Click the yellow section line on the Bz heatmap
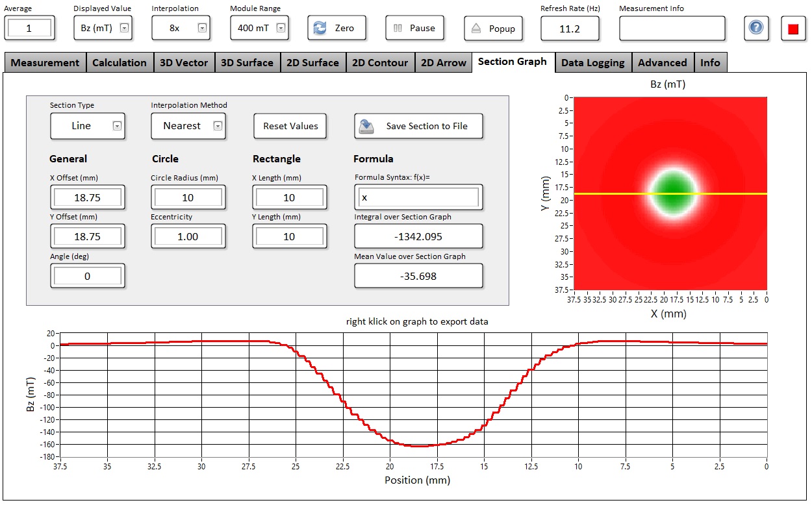 click(x=669, y=193)
